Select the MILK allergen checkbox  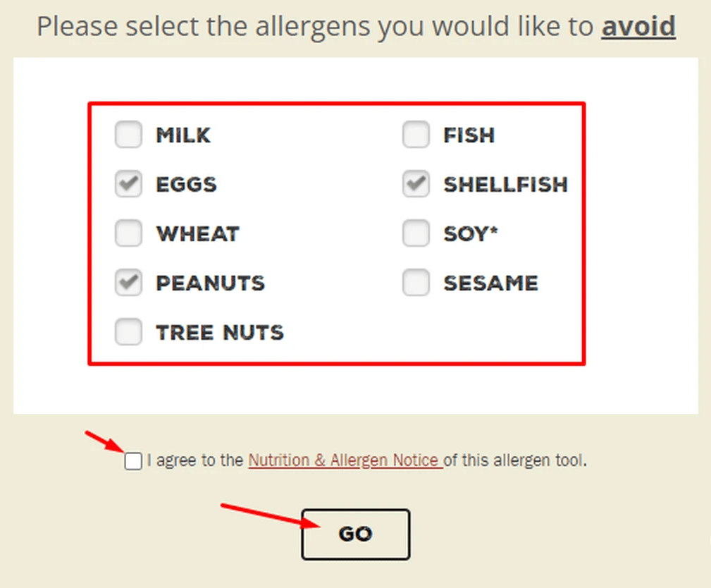click(128, 135)
